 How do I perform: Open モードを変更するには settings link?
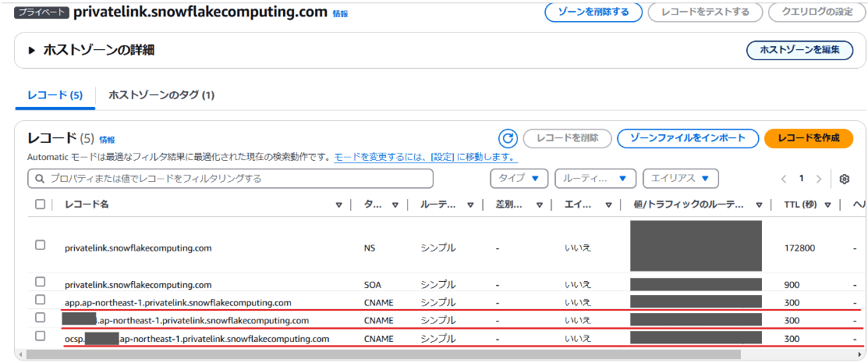(x=425, y=157)
